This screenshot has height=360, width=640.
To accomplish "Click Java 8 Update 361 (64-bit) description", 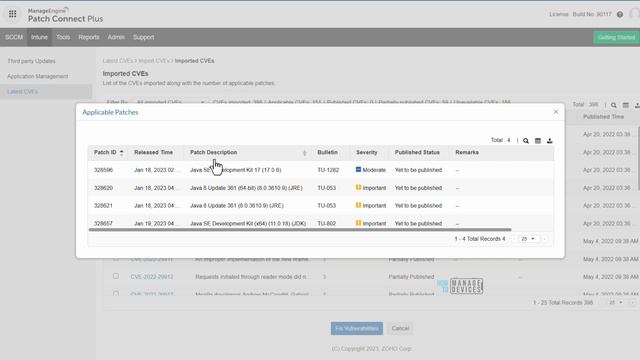I will 246,188.
